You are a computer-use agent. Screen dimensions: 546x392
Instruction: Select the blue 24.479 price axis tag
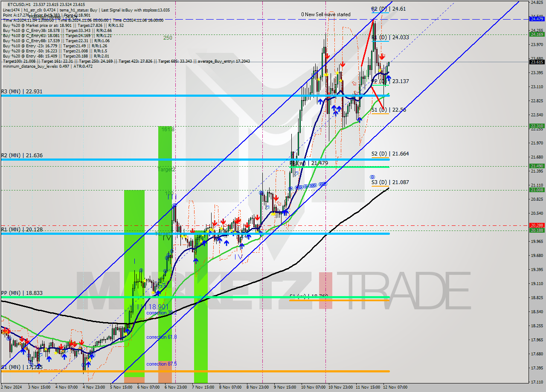tap(537, 19)
